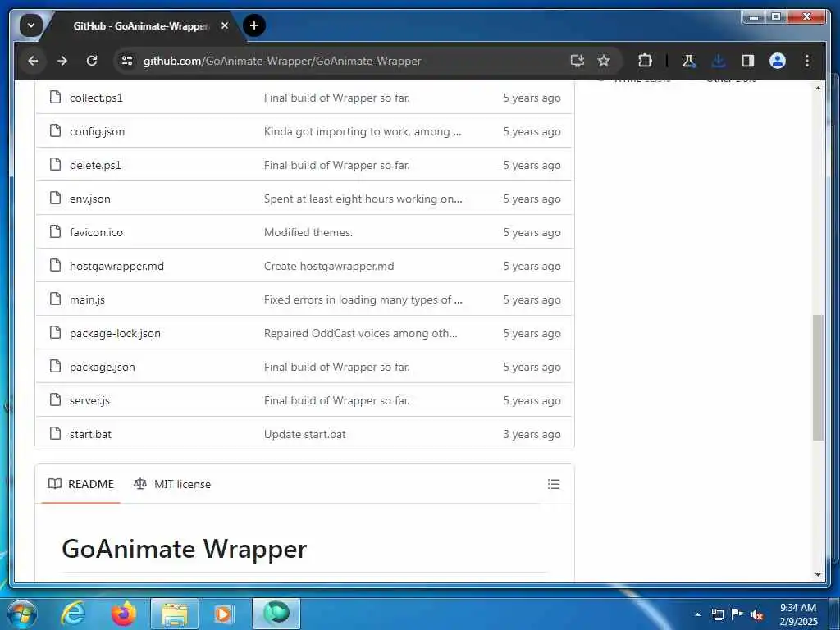Screen dimensions: 840x630
Task: Open the package-lock.json file
Action: tap(115, 333)
